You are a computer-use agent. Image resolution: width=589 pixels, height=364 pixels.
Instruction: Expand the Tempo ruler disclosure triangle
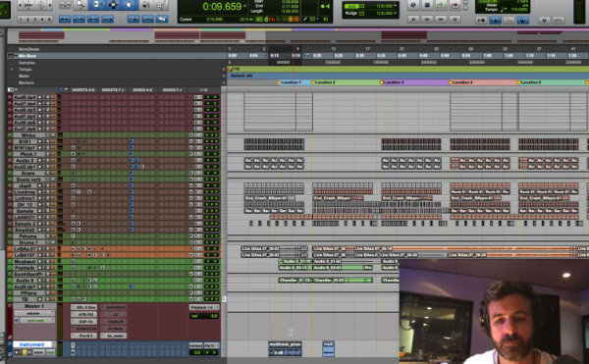[x=12, y=70]
